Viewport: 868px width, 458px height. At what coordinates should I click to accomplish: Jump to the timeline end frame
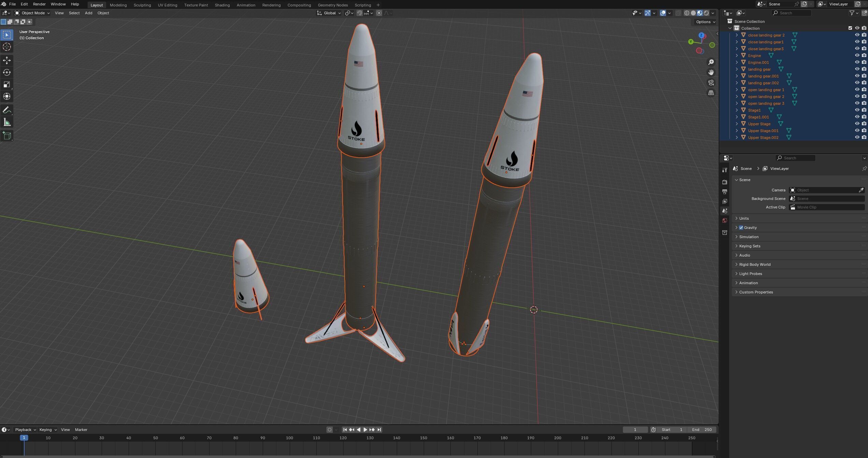tap(379, 430)
